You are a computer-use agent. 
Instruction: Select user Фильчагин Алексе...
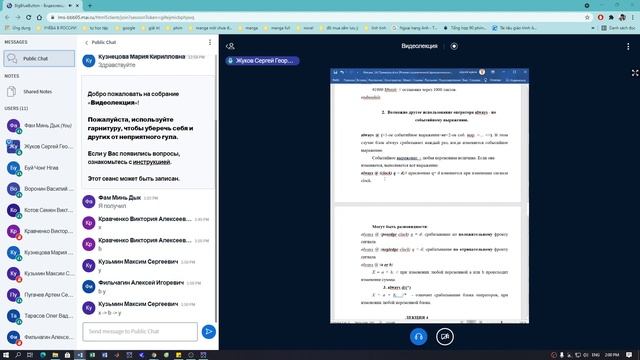click(x=40, y=337)
